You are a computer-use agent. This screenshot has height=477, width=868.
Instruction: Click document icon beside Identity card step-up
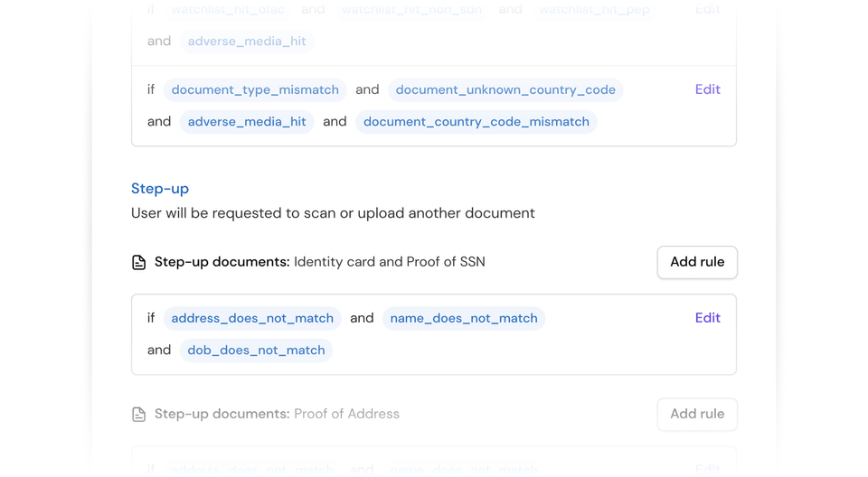(x=138, y=262)
